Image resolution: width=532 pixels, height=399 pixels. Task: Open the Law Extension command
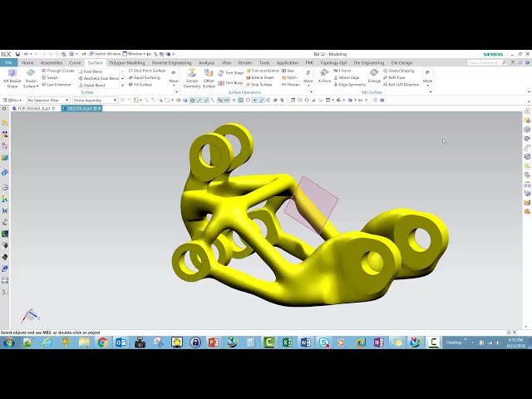(x=56, y=85)
